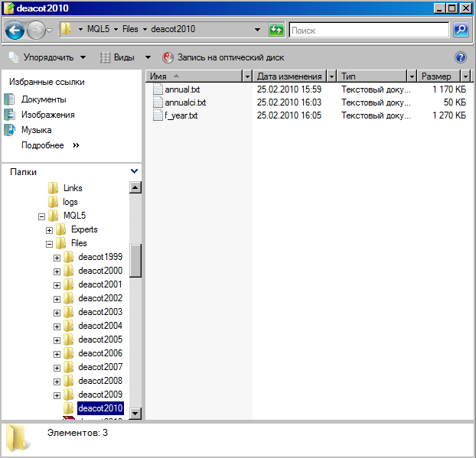The height and width of the screenshot is (458, 476).
Task: Select the annual.txt file icon
Action: (158, 89)
